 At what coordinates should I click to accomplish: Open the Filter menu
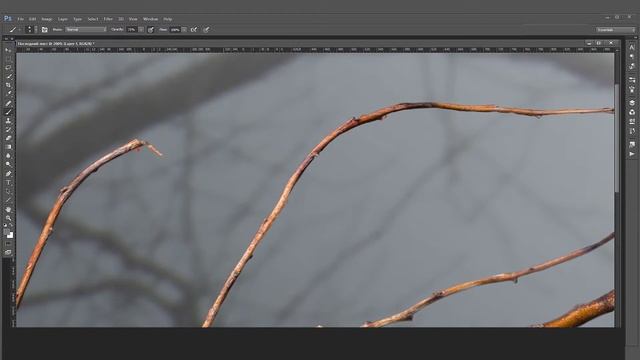tap(108, 19)
